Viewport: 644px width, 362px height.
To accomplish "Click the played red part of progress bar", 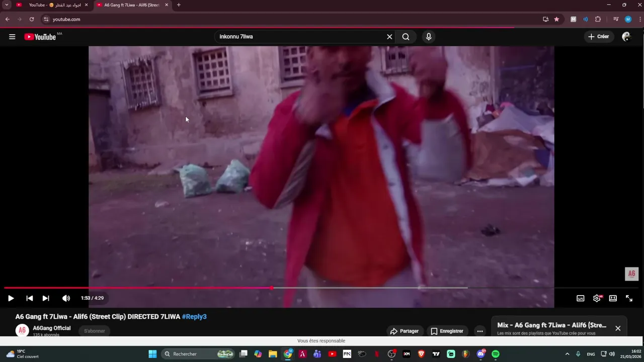I will pyautogui.click(x=138, y=288).
